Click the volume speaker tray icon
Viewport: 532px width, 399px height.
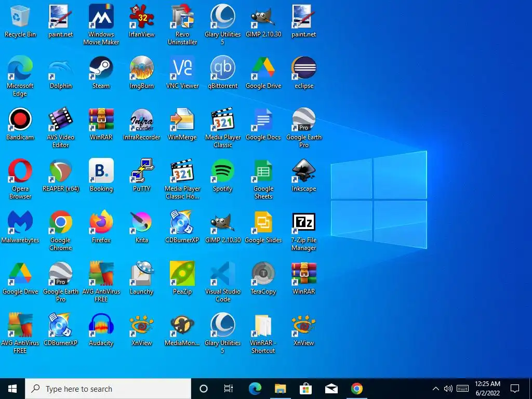pyautogui.click(x=448, y=389)
